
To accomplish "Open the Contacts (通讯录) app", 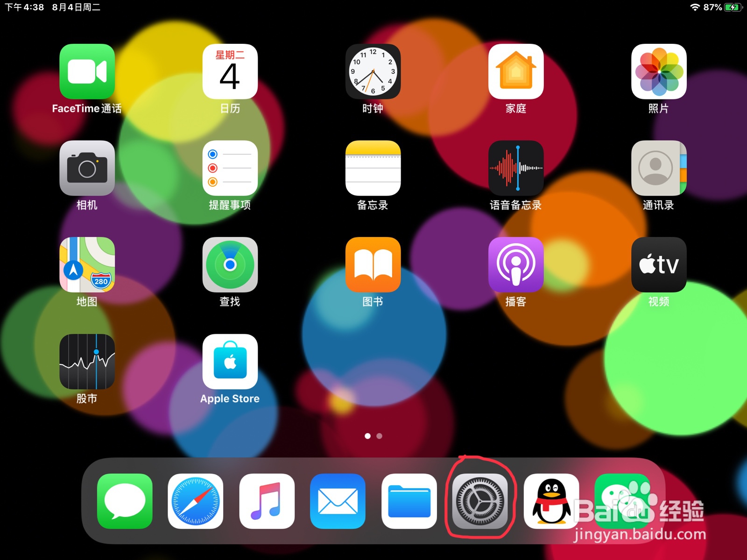I will (x=659, y=168).
